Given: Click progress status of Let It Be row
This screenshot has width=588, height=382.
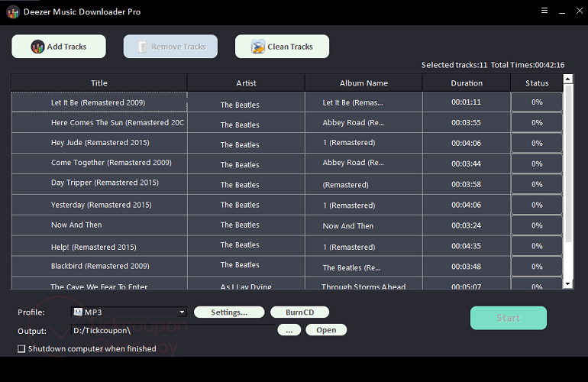Looking at the screenshot, I should (537, 102).
